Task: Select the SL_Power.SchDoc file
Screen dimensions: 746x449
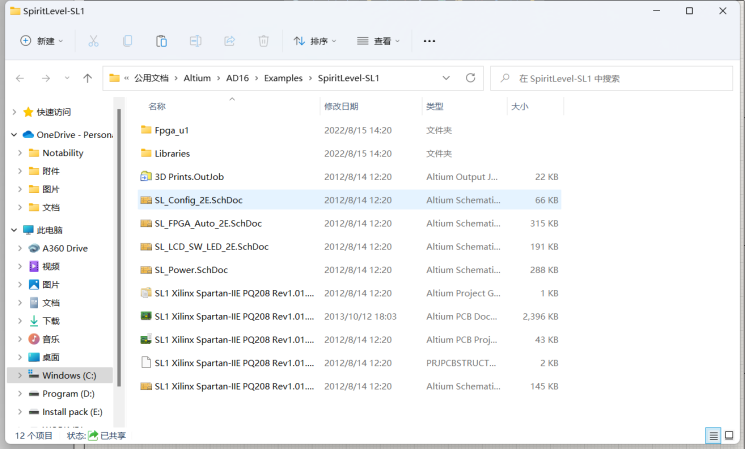Action: pos(191,270)
